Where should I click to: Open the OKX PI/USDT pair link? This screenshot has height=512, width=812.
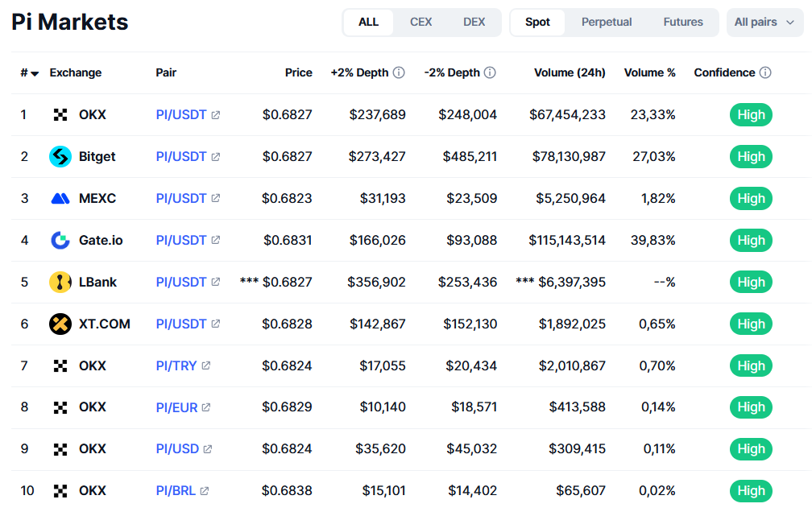click(x=181, y=115)
